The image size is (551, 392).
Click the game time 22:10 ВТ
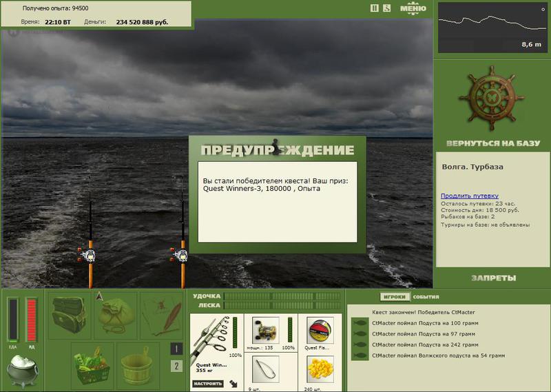click(x=58, y=22)
